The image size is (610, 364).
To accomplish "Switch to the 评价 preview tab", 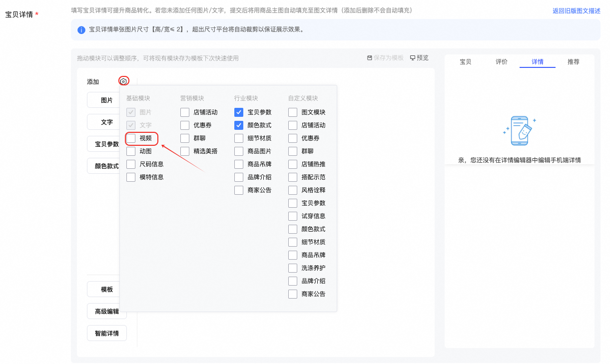I will (502, 62).
